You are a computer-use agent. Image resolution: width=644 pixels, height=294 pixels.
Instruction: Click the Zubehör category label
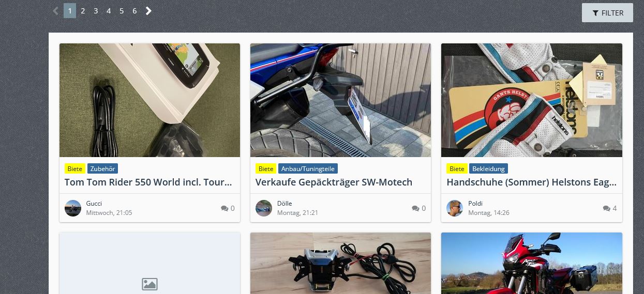pyautogui.click(x=102, y=168)
